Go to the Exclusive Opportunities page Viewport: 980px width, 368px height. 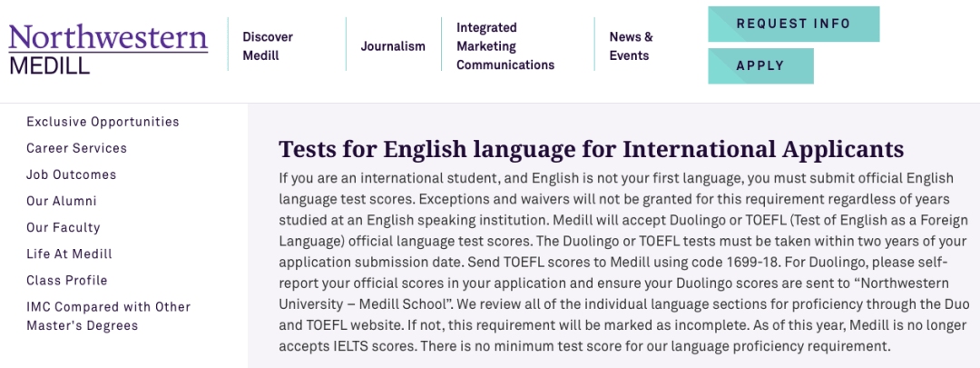coord(103,122)
